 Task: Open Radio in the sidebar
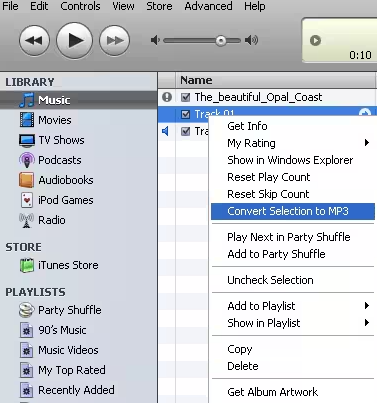[x=42, y=220]
